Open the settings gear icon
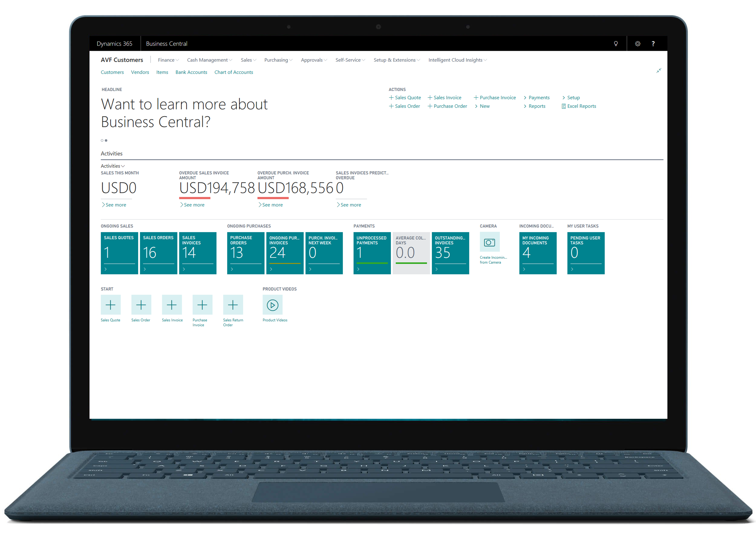The width and height of the screenshot is (756, 549). pyautogui.click(x=637, y=44)
